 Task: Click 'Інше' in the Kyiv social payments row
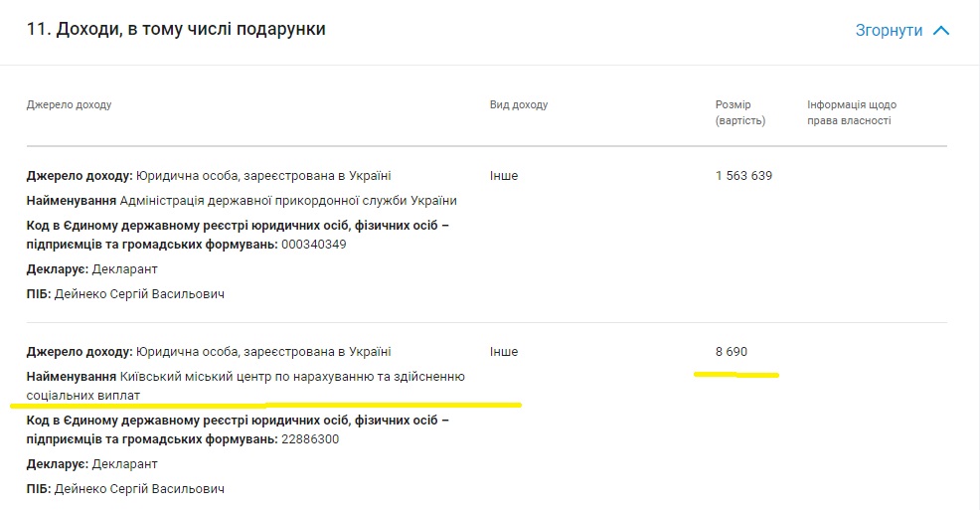[x=504, y=352]
